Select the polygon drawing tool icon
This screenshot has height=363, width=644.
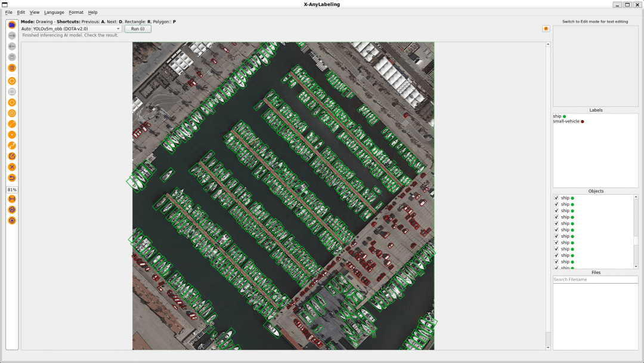click(12, 81)
